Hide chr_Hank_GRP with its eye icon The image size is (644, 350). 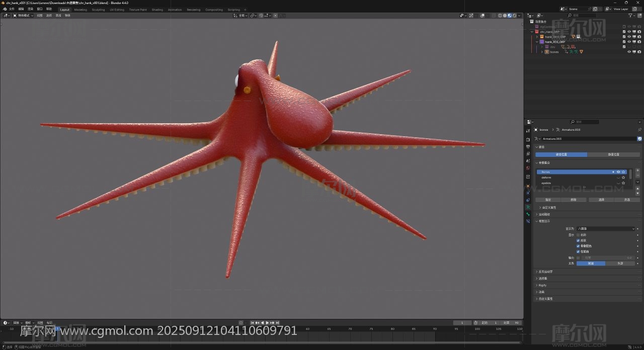point(629,32)
